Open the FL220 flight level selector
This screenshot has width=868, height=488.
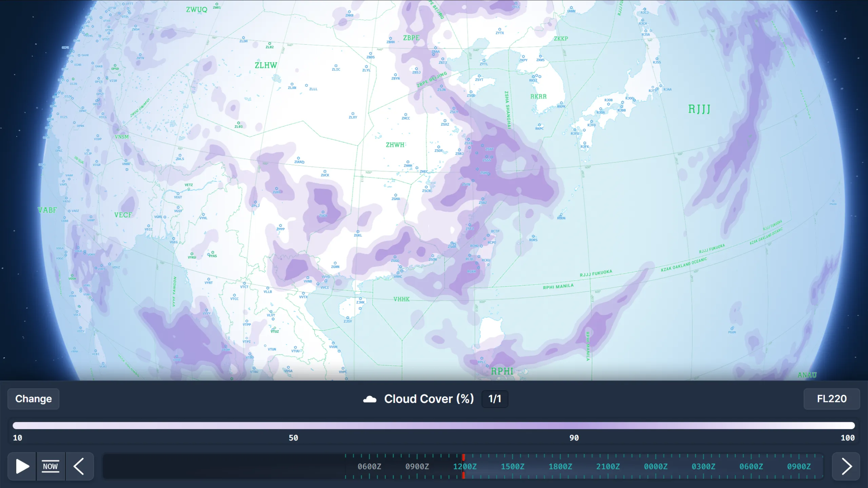(x=832, y=399)
